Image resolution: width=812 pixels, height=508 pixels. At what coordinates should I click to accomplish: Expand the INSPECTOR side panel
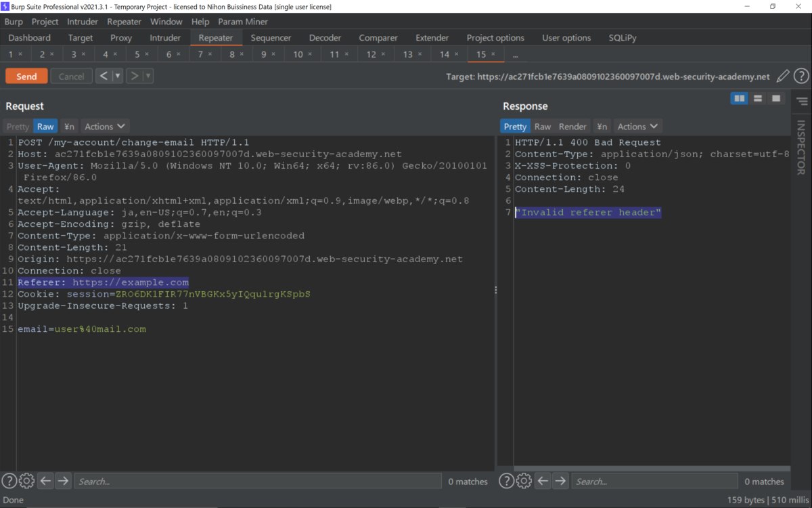[801, 148]
